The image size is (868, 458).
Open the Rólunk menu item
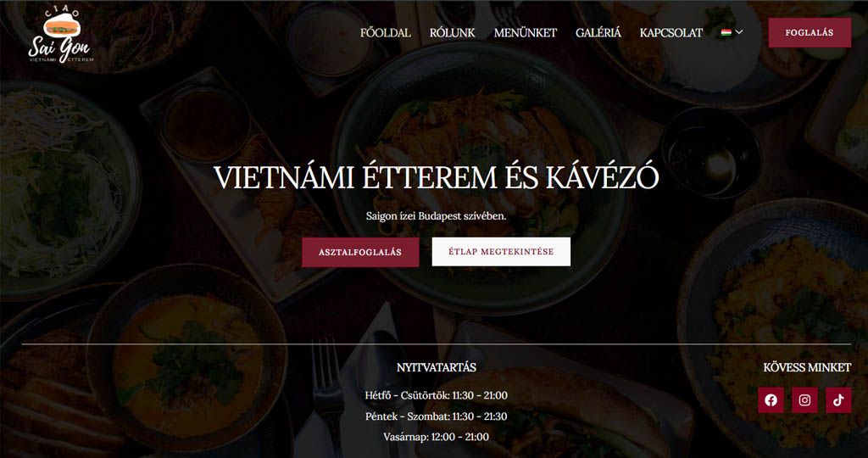pyautogui.click(x=453, y=33)
